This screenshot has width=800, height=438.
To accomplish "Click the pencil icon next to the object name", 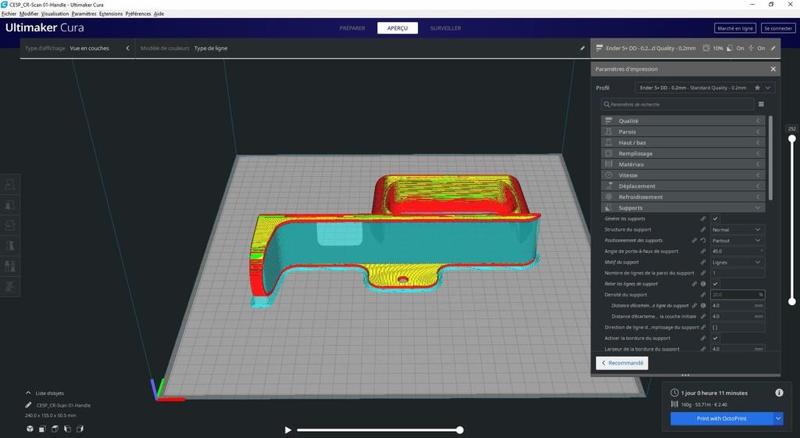I will pos(28,405).
